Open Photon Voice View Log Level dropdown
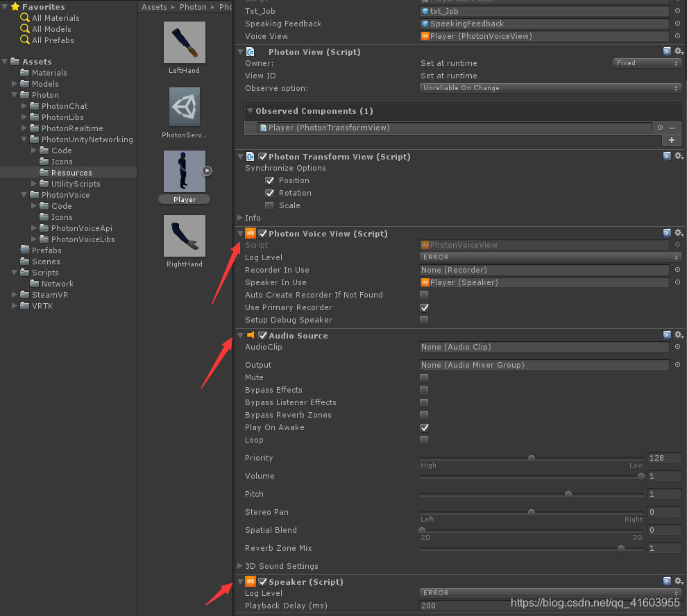Image resolution: width=687 pixels, height=616 pixels. (x=550, y=257)
